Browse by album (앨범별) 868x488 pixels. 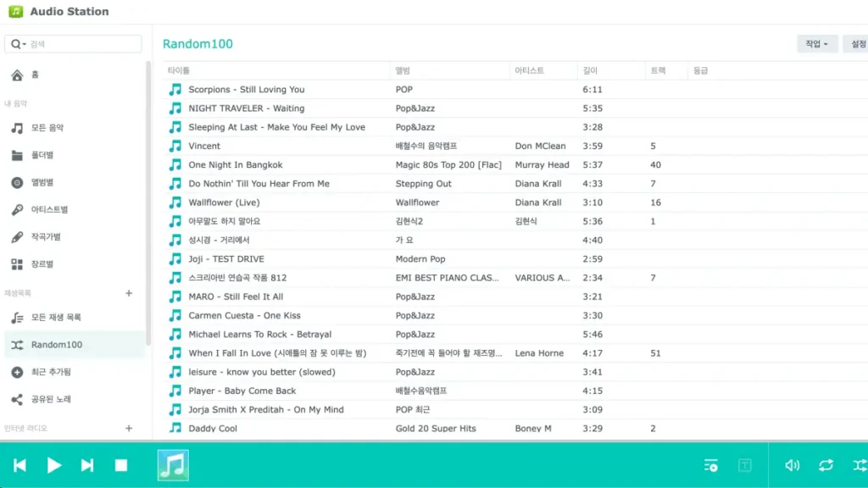tap(75, 182)
